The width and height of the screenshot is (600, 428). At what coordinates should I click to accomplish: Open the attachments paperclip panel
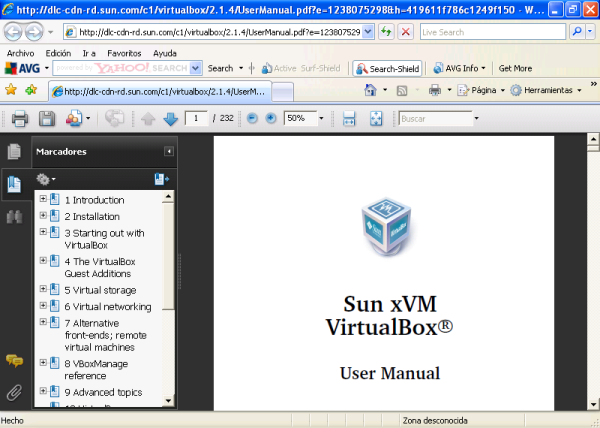[14, 391]
